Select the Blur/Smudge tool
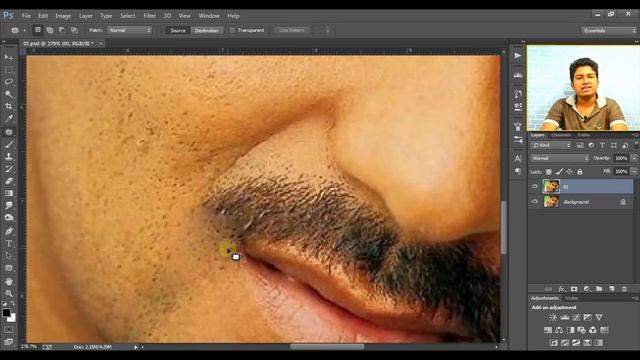The height and width of the screenshot is (360, 640). click(9, 206)
